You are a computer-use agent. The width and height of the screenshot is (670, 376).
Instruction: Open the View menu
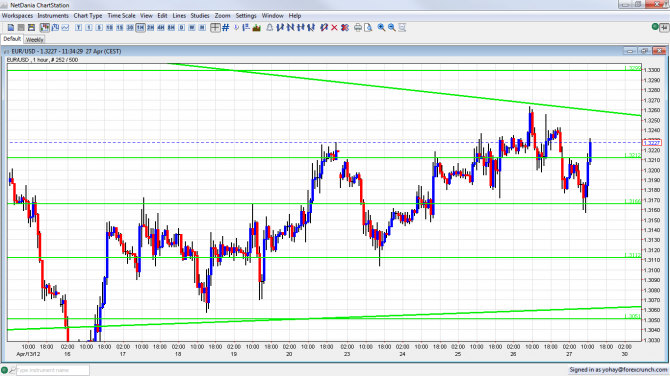[x=146, y=16]
